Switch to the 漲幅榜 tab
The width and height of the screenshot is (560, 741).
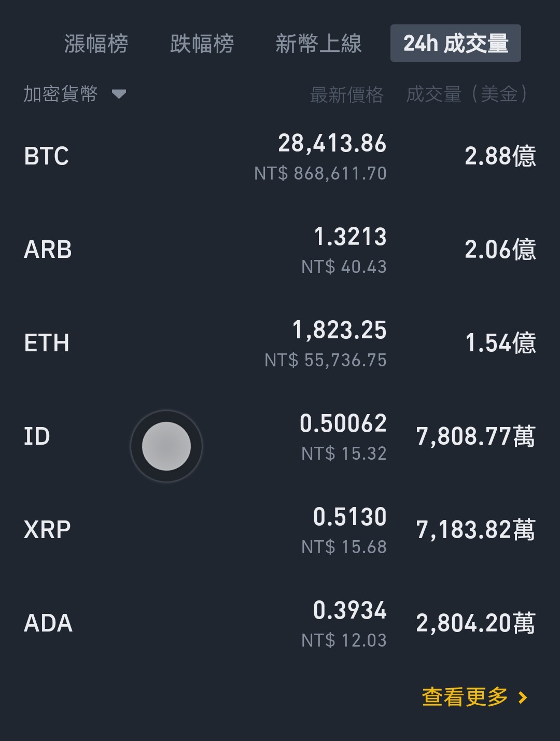pos(96,44)
